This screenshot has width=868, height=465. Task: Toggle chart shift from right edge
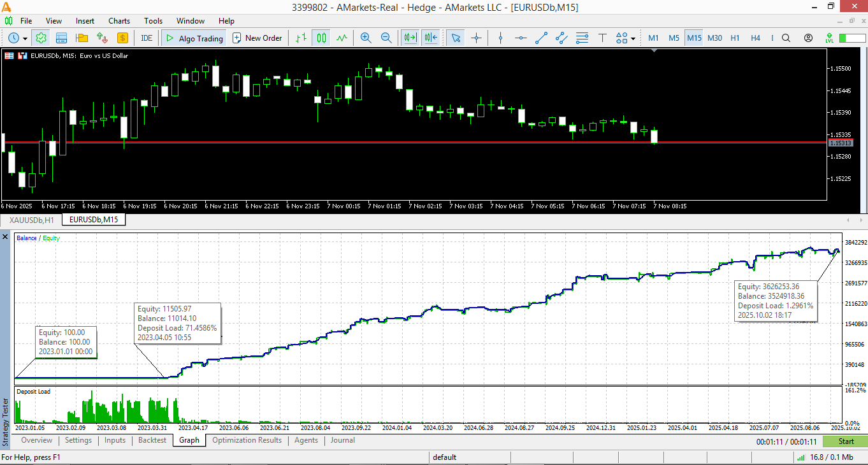click(430, 38)
